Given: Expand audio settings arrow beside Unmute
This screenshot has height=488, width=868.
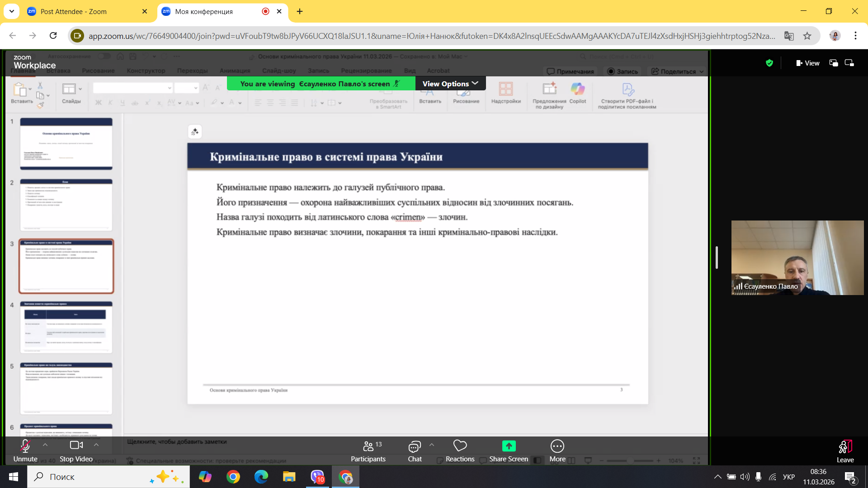Looking at the screenshot, I should 45,445.
